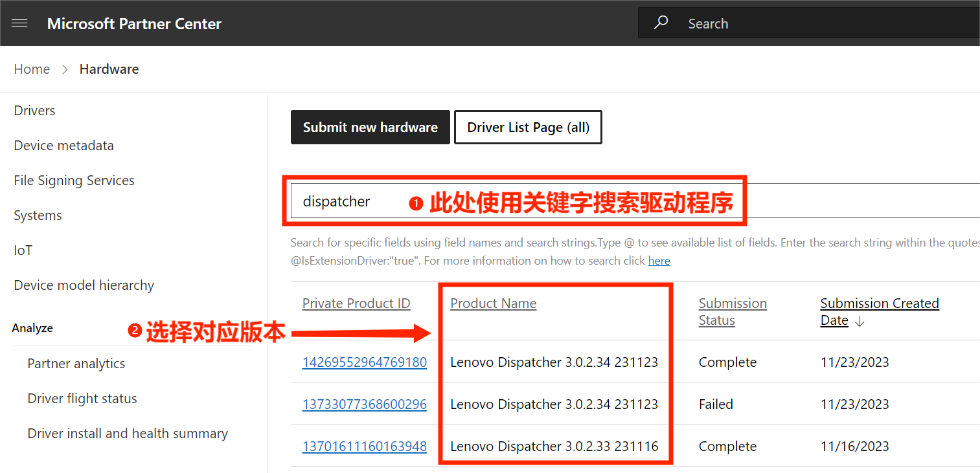Open product ID 14269552964769180
This screenshot has height=473, width=980.
coord(364,362)
